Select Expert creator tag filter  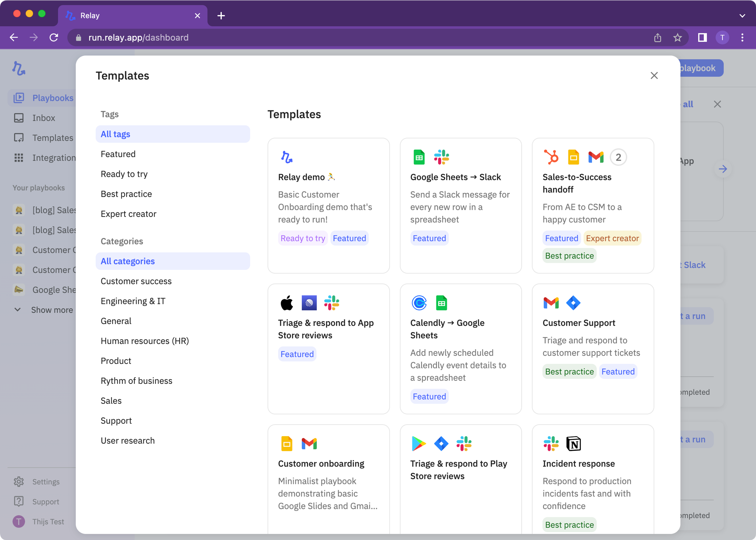click(128, 214)
